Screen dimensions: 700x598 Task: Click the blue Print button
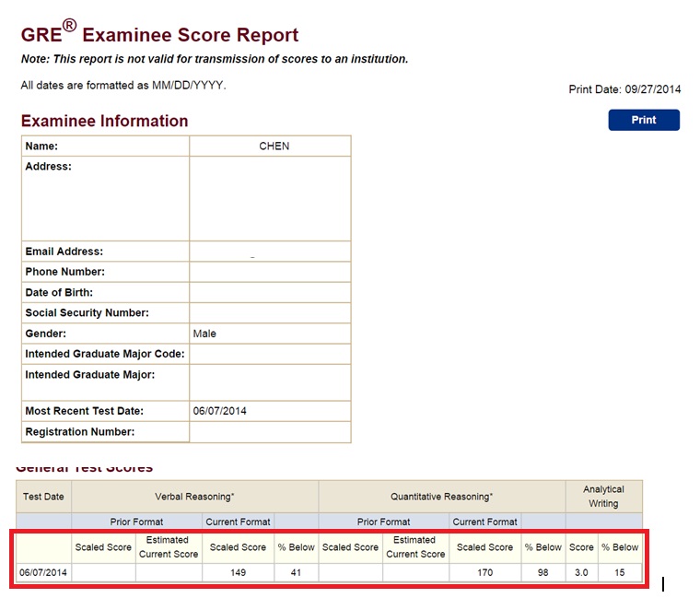click(644, 120)
